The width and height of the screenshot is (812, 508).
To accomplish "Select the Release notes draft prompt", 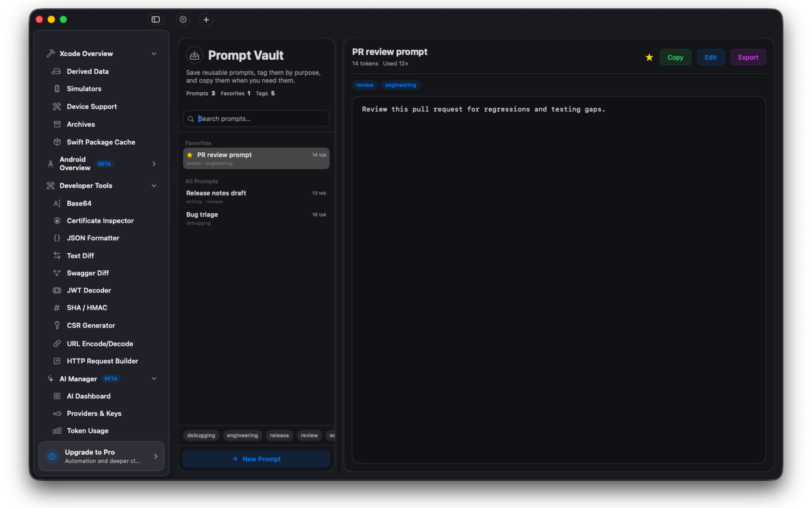I will [256, 197].
